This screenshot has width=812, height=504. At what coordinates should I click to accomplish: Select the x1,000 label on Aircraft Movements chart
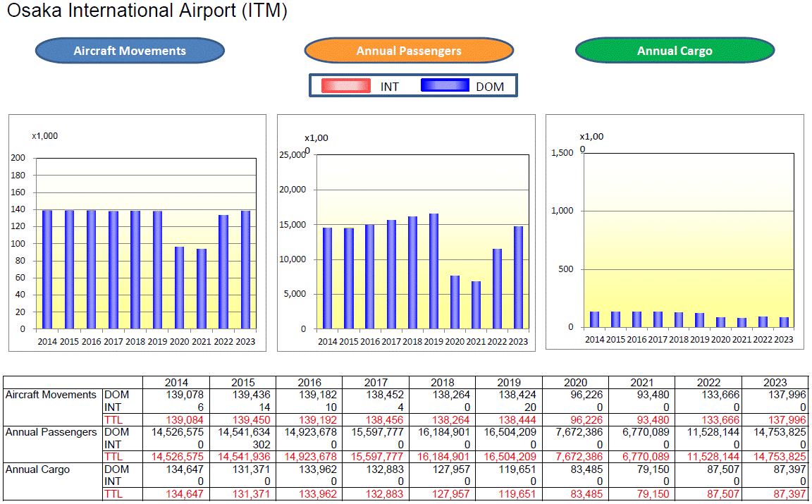point(45,136)
